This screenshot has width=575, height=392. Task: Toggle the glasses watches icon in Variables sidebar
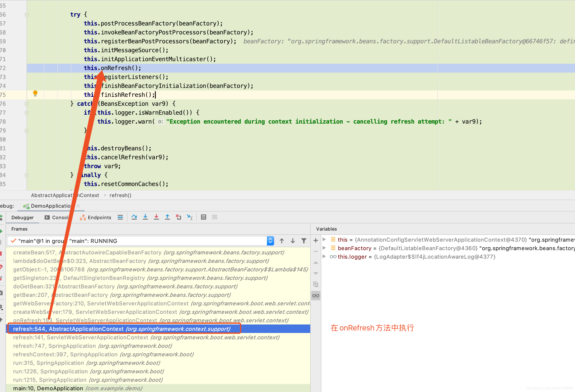coord(316,296)
